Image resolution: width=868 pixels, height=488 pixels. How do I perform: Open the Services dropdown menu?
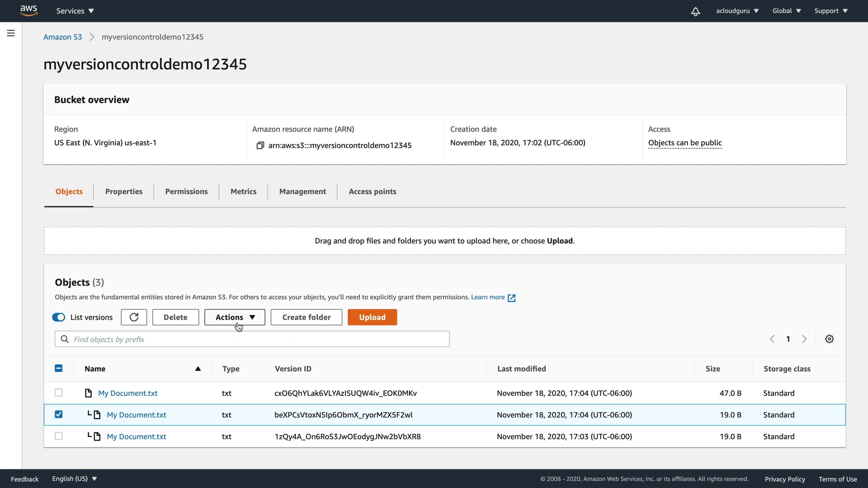click(x=75, y=11)
